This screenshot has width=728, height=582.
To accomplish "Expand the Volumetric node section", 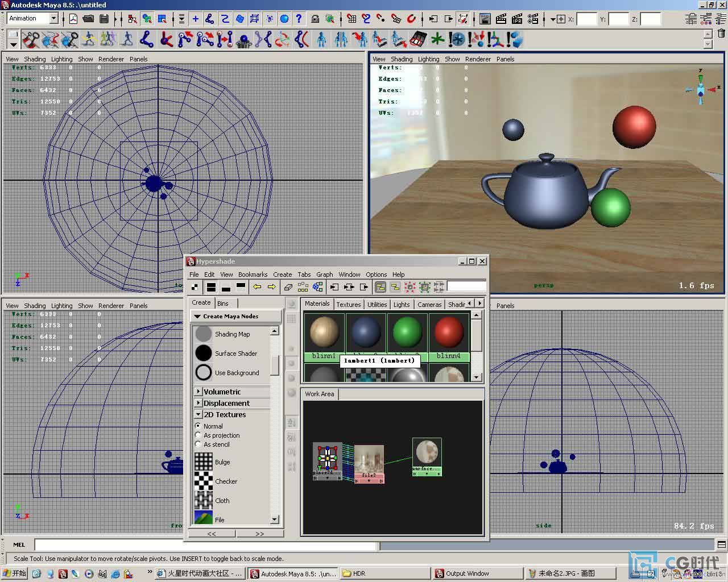I will coord(198,391).
